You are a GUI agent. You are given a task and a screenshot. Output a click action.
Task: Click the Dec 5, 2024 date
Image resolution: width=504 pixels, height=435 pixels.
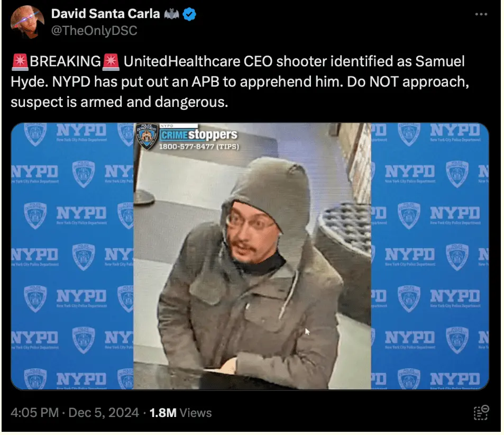coord(104,413)
